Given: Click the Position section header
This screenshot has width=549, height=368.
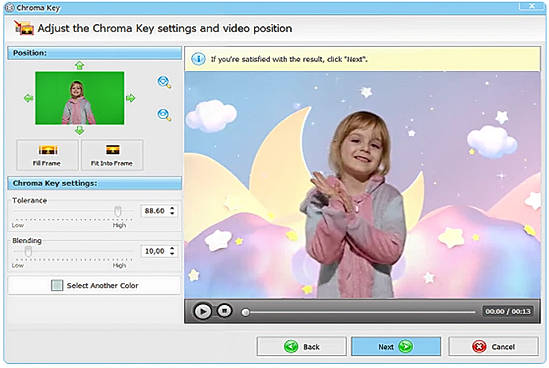Looking at the screenshot, I should tap(95, 53).
